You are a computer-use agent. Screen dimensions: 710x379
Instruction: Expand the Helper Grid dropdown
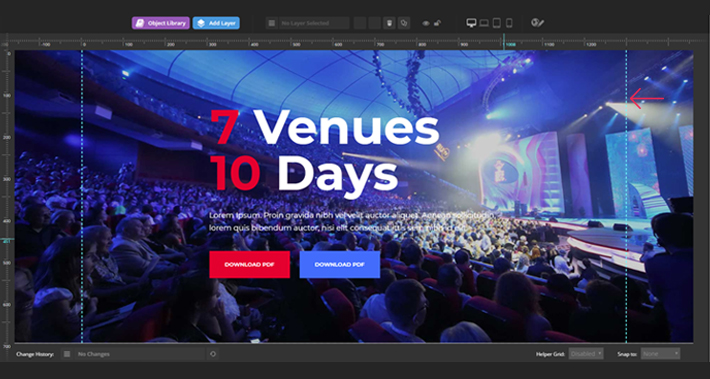(x=586, y=354)
